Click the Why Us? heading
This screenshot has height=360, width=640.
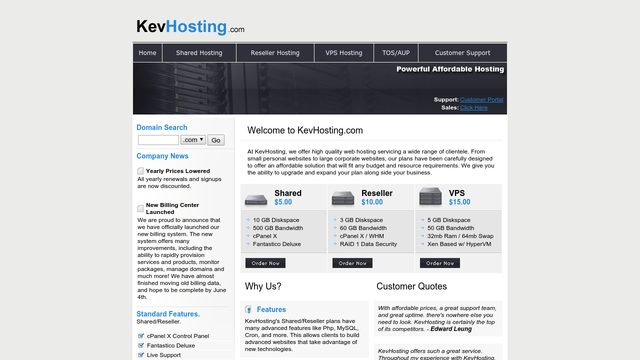pyautogui.click(x=263, y=287)
